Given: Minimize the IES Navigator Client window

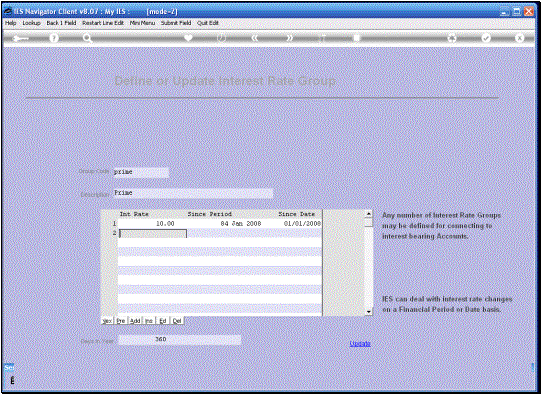Looking at the screenshot, I should 504,12.
